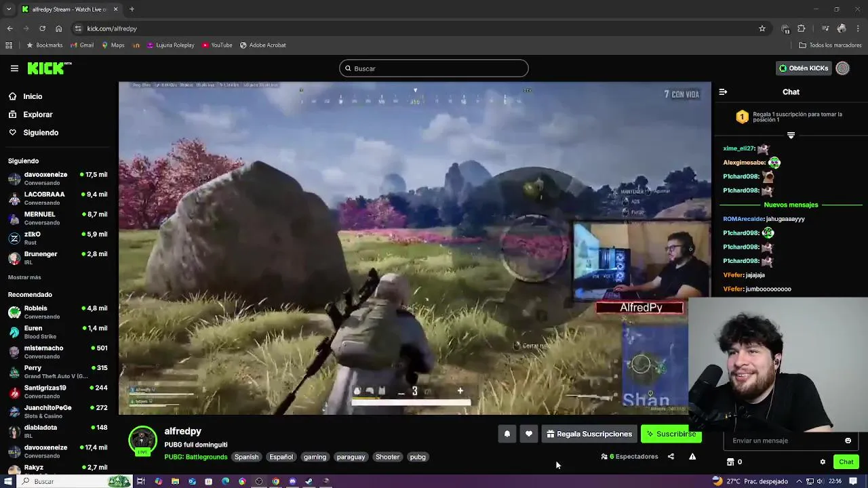Viewport: 868px width, 488px height.
Task: Open Siguiendo in the sidebar
Action: coord(33,133)
